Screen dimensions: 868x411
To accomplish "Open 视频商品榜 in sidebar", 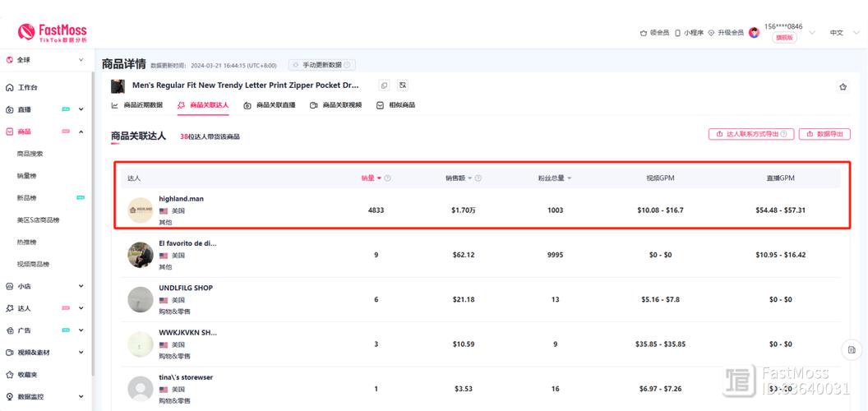I will click(x=33, y=264).
